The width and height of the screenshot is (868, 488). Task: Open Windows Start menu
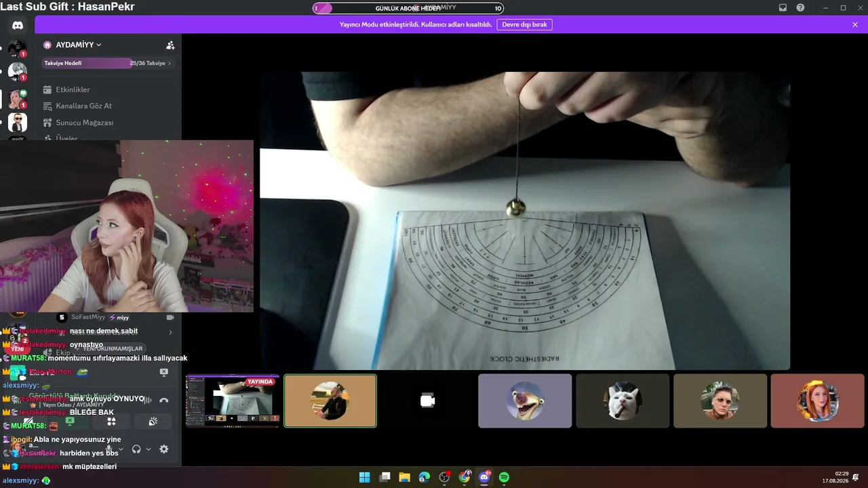point(364,477)
